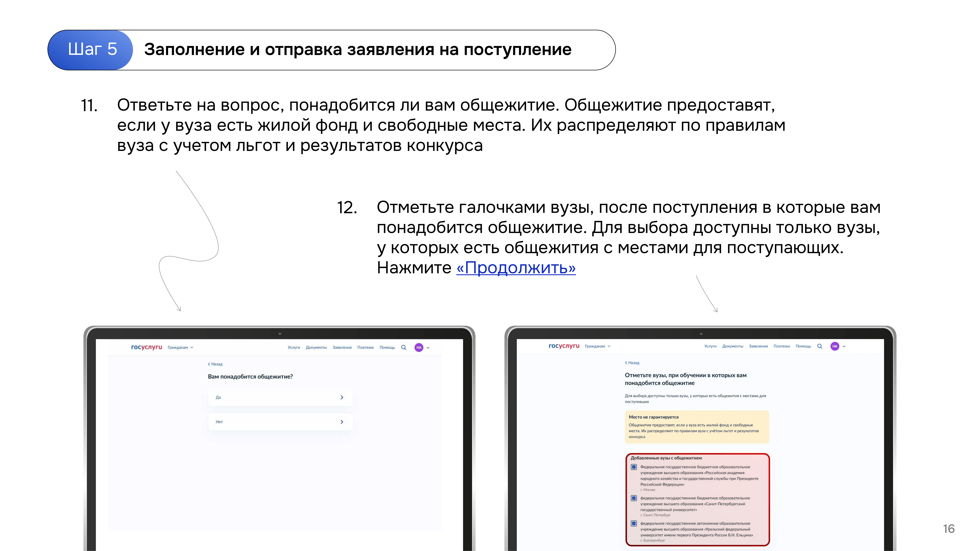Go back via Назад link on dormitory question
The height and width of the screenshot is (551, 980).
coord(215,364)
